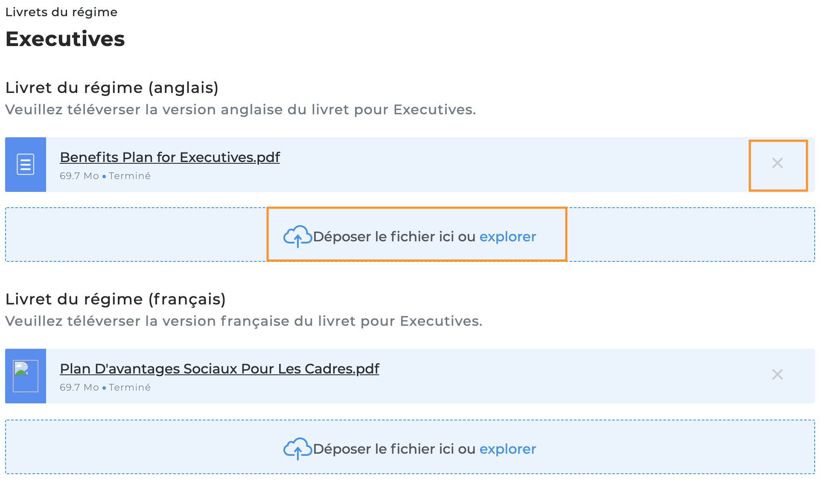Viewport: 839px width, 504px height.
Task: Click the Livrets du régime breadcrumb text
Action: (61, 12)
